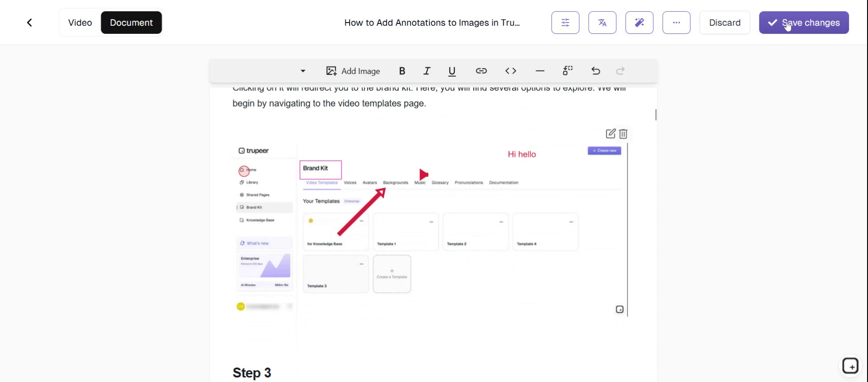The height and width of the screenshot is (382, 868).
Task: Click the translate language icon
Action: [x=602, y=23]
